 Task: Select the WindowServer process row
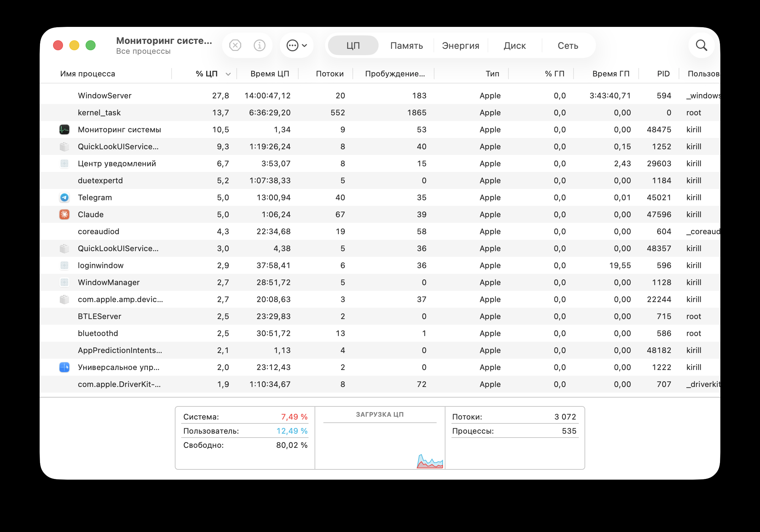point(105,96)
